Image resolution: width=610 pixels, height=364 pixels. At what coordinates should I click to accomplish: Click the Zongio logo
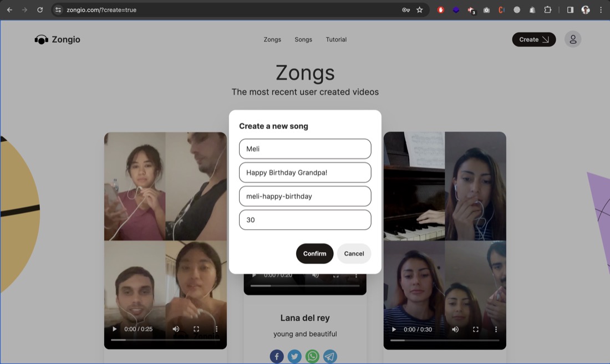click(57, 39)
